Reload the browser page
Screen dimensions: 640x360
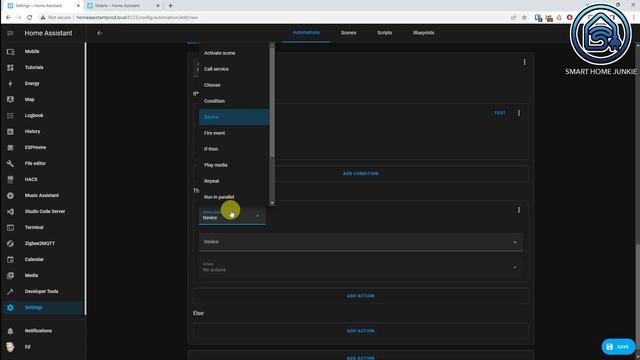tap(29, 18)
